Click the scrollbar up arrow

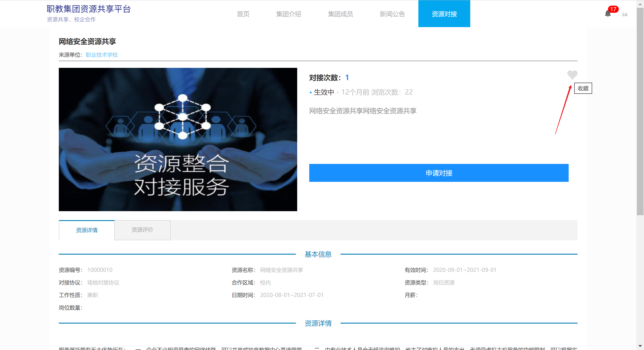(640, 4)
